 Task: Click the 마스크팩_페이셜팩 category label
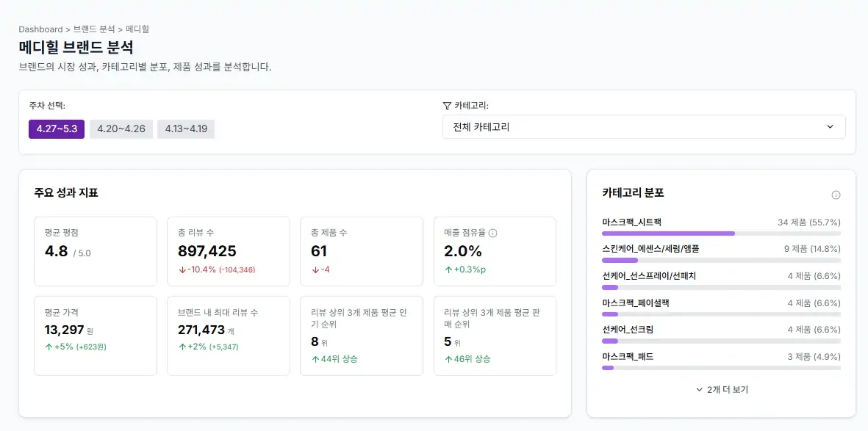(x=636, y=303)
